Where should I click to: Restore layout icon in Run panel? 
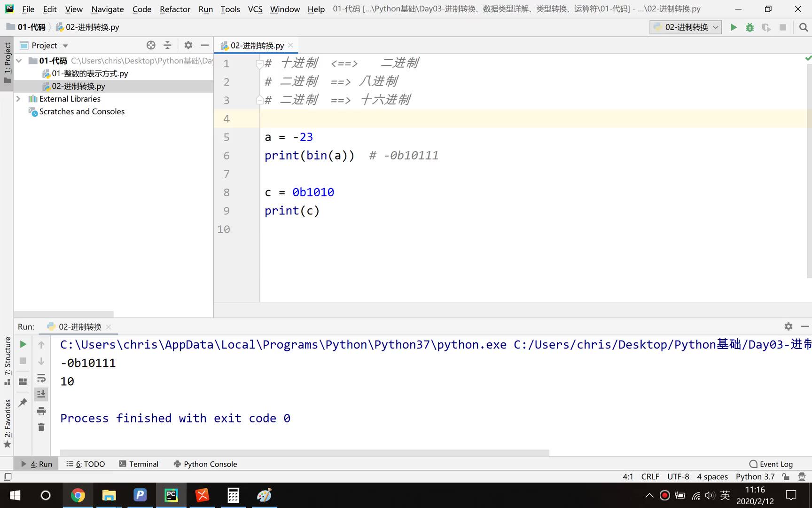23,381
